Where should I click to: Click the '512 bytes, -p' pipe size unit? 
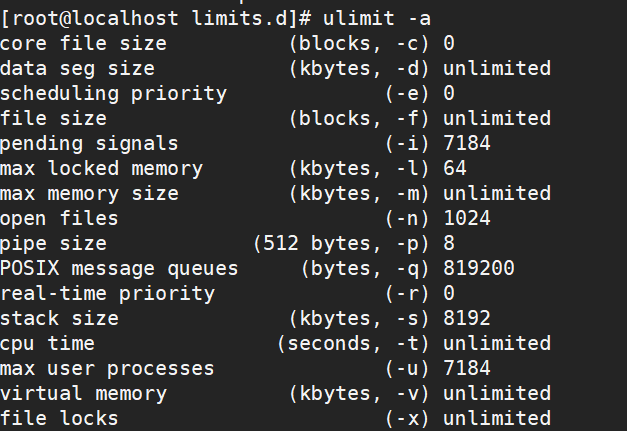pos(341,244)
